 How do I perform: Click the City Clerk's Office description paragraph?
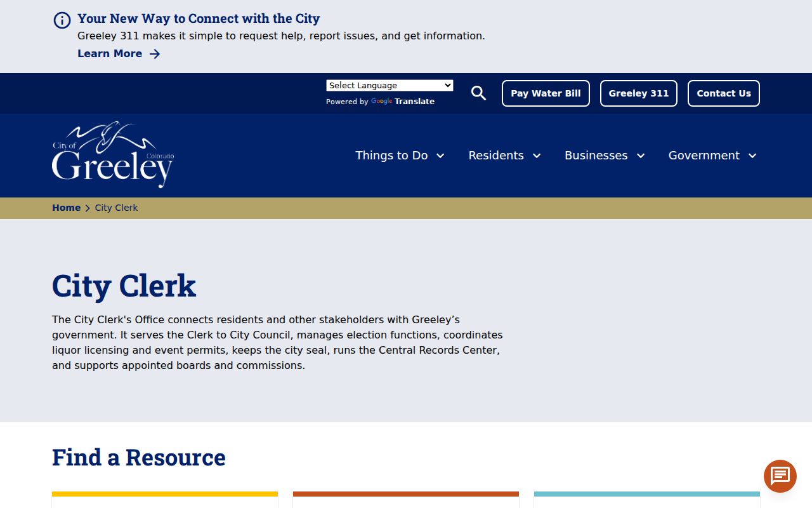point(277,342)
